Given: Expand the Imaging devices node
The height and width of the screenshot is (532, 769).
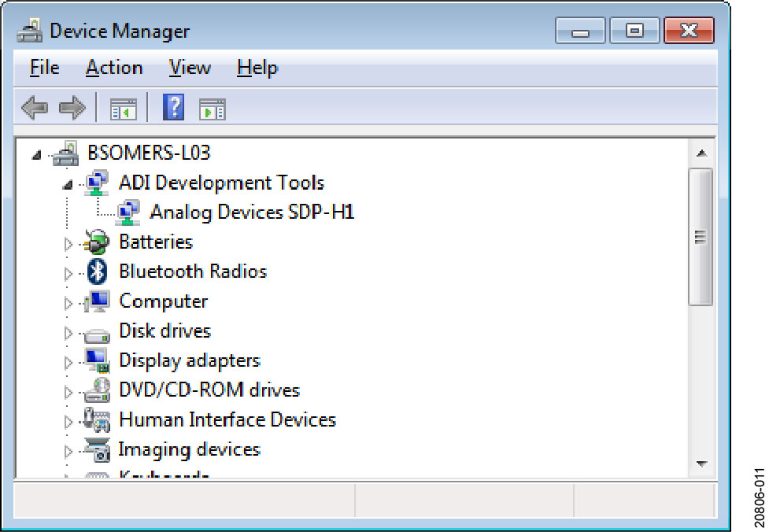Looking at the screenshot, I should tap(68, 451).
